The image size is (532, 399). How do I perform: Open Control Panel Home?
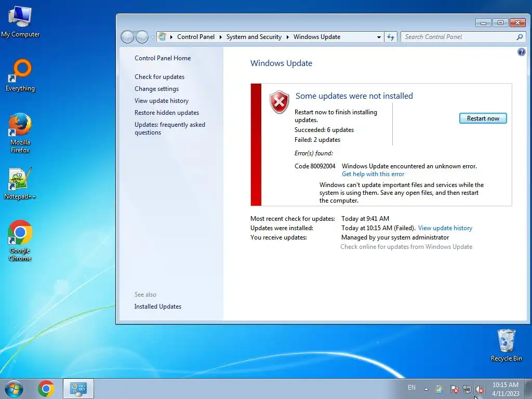click(x=163, y=58)
